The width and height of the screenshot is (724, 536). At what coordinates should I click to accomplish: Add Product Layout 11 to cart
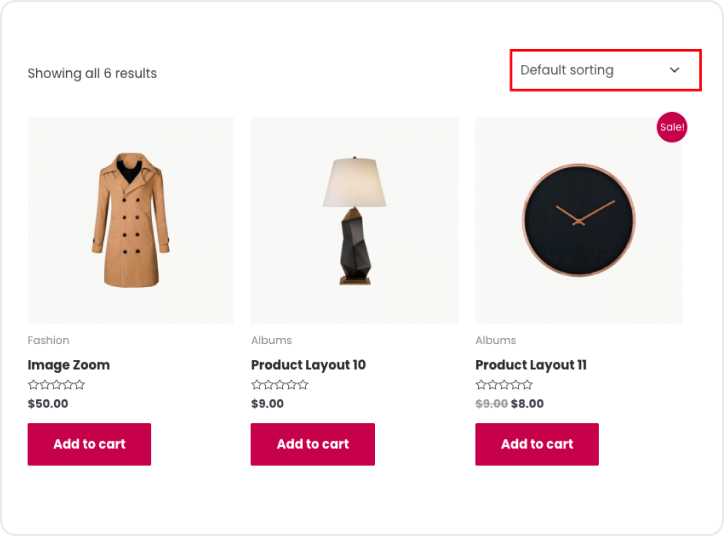537,444
